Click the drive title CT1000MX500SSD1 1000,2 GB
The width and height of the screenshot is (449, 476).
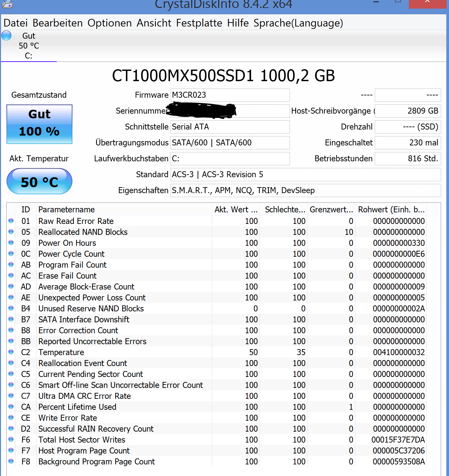223,76
